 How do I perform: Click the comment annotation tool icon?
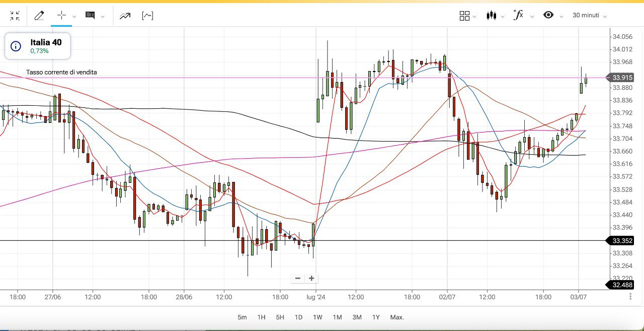tap(90, 16)
